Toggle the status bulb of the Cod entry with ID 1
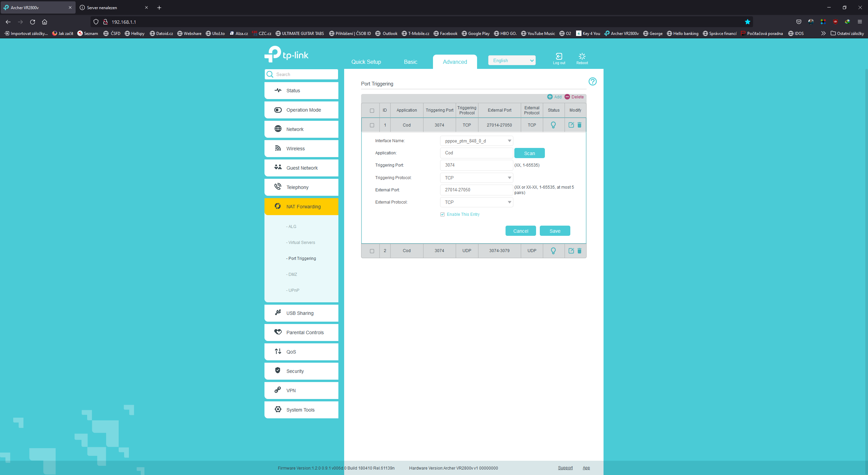 (x=553, y=125)
